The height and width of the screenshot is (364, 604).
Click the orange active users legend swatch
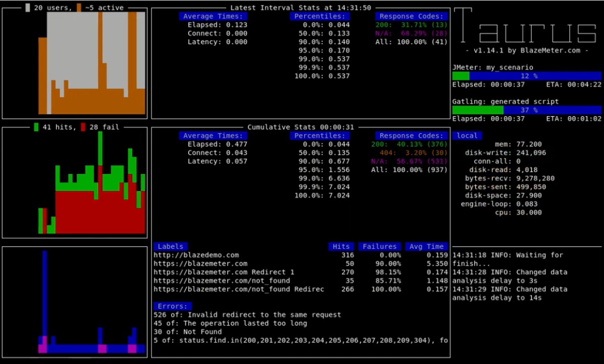click(79, 8)
